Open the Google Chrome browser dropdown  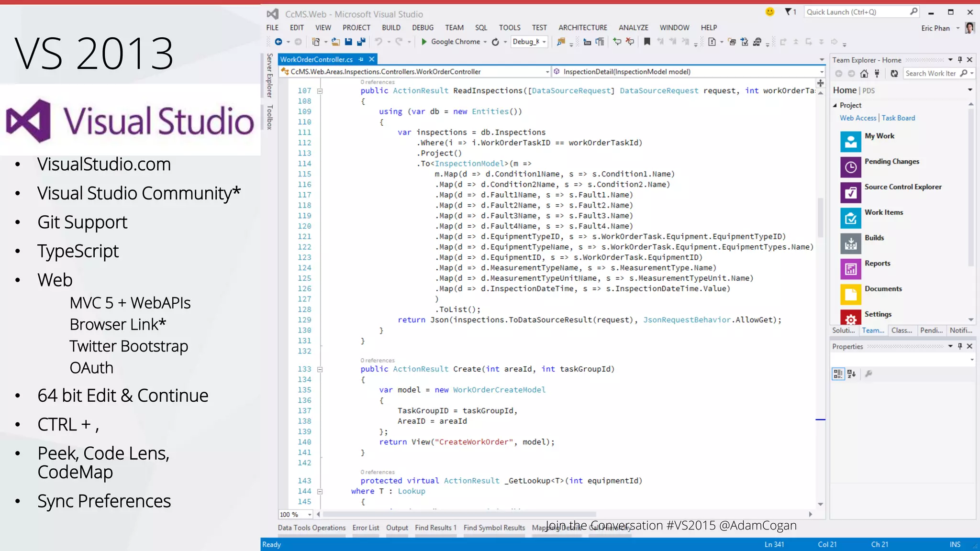tap(485, 42)
